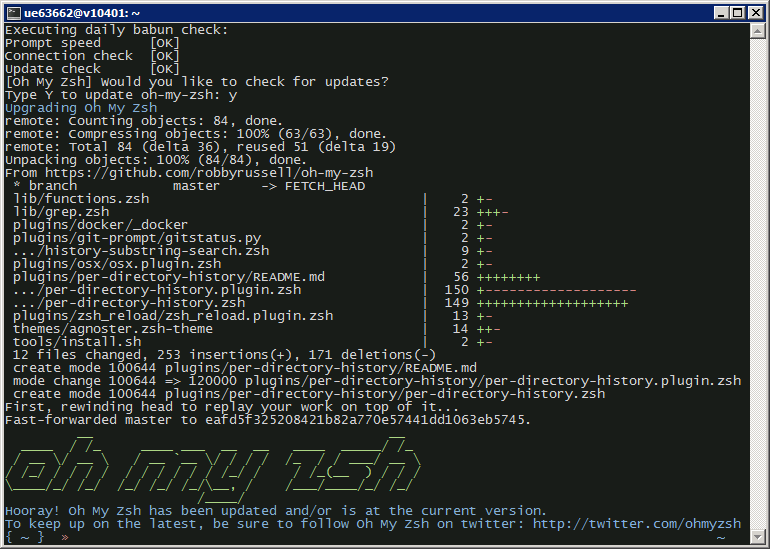Image resolution: width=770 pixels, height=549 pixels.
Task: Click the change count 149
Action: [457, 303]
